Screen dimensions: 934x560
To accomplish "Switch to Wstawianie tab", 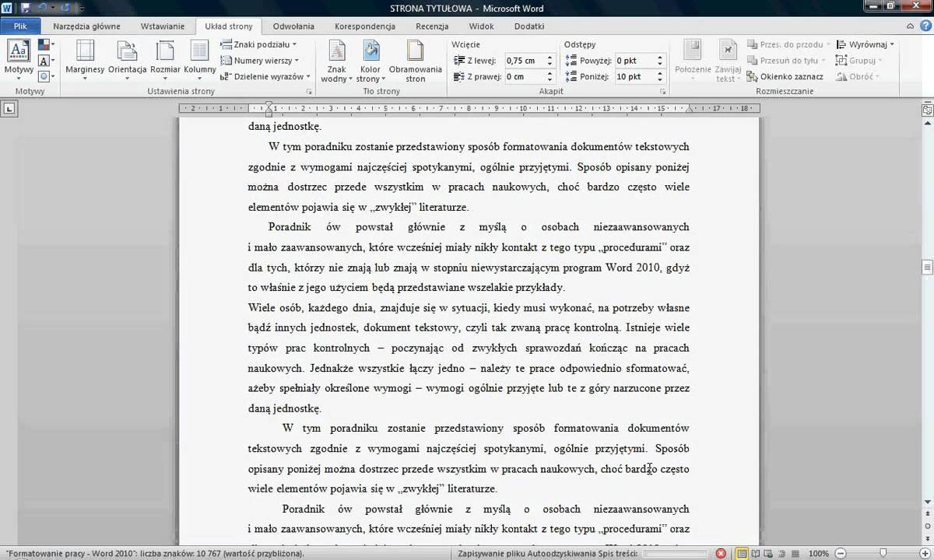I will 163,26.
